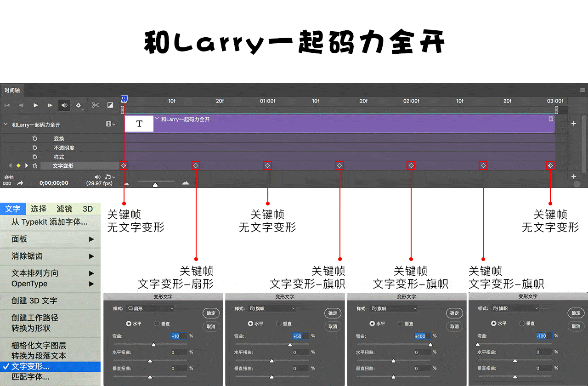Image resolution: width=588 pixels, height=386 pixels.
Task: Click the scissors split-at-playhead icon
Action: (x=96, y=105)
